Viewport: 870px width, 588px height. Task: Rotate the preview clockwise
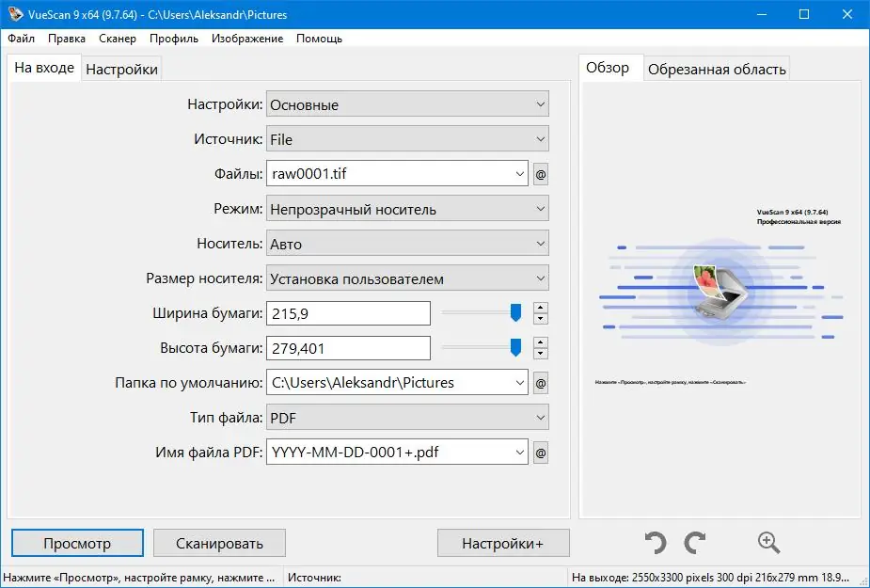pos(695,542)
